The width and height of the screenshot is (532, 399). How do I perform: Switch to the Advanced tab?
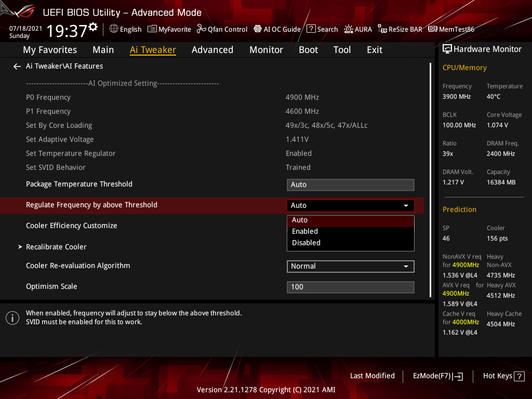click(x=212, y=49)
